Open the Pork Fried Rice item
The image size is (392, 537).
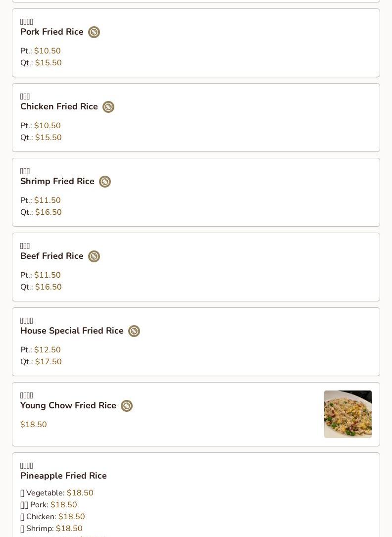tap(52, 32)
